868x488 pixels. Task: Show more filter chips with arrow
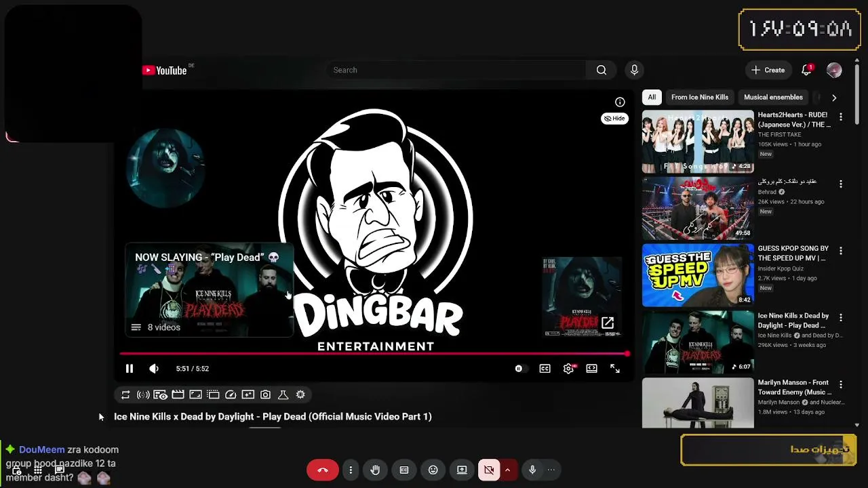pos(834,97)
